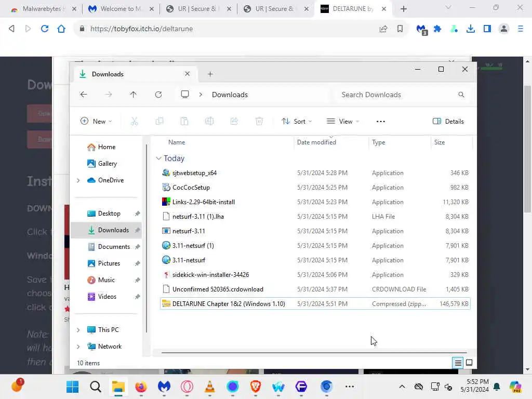The image size is (532, 399).
Task: Click the Copy icon in Explorer toolbar
Action: tap(159, 121)
